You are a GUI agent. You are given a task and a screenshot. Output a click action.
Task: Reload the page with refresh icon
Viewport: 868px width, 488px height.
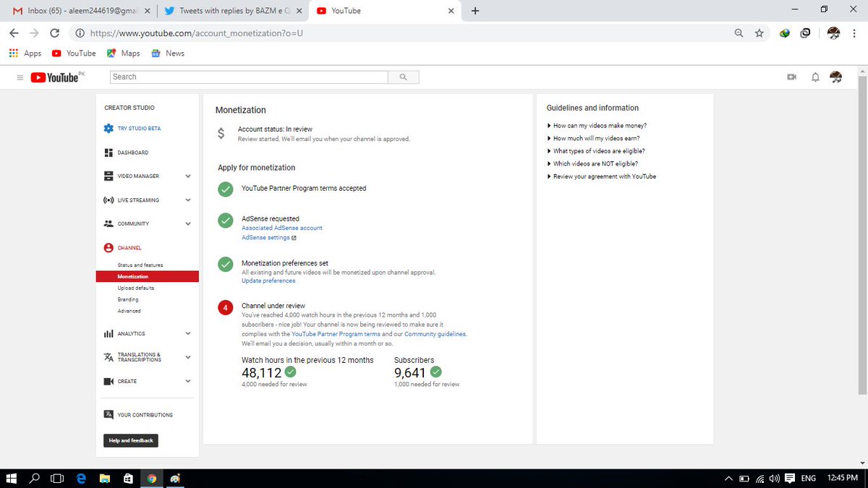(x=54, y=33)
